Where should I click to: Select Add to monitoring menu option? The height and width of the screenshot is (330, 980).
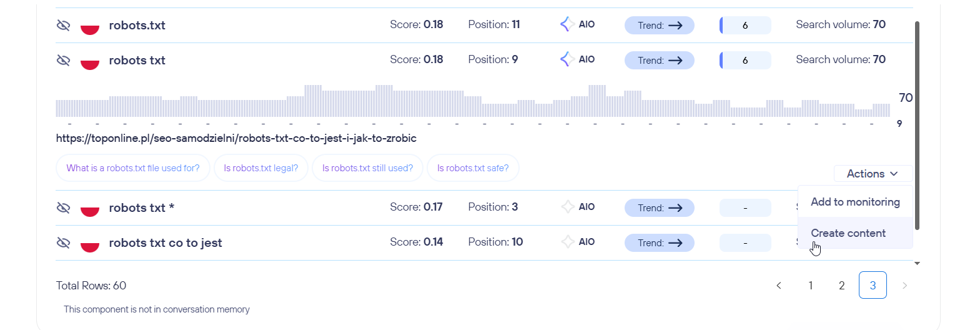tap(855, 202)
